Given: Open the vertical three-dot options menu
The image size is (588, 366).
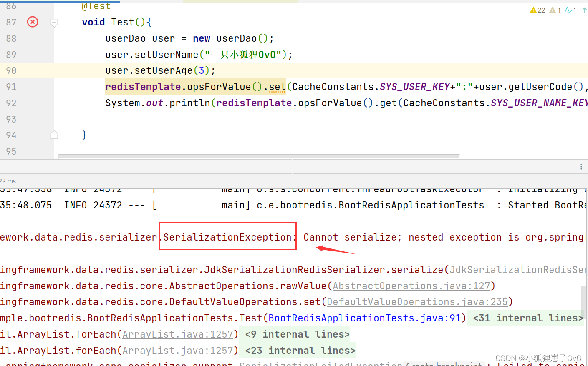Looking at the screenshot, I should (x=581, y=167).
